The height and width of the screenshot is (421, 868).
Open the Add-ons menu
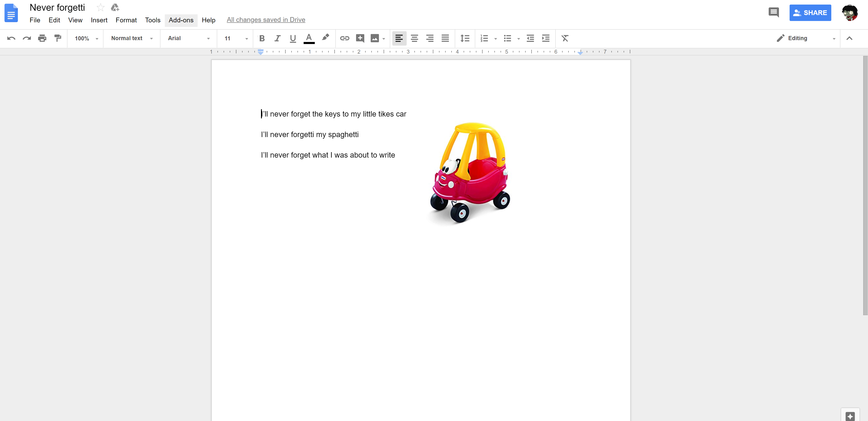[181, 20]
